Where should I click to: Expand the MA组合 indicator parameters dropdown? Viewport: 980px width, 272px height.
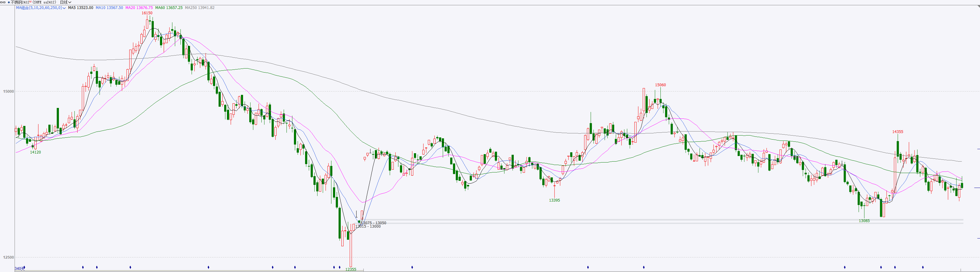tap(64, 8)
